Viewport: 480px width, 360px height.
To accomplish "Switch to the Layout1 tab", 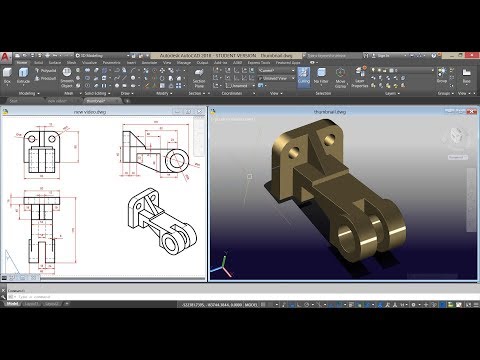I will [x=32, y=304].
